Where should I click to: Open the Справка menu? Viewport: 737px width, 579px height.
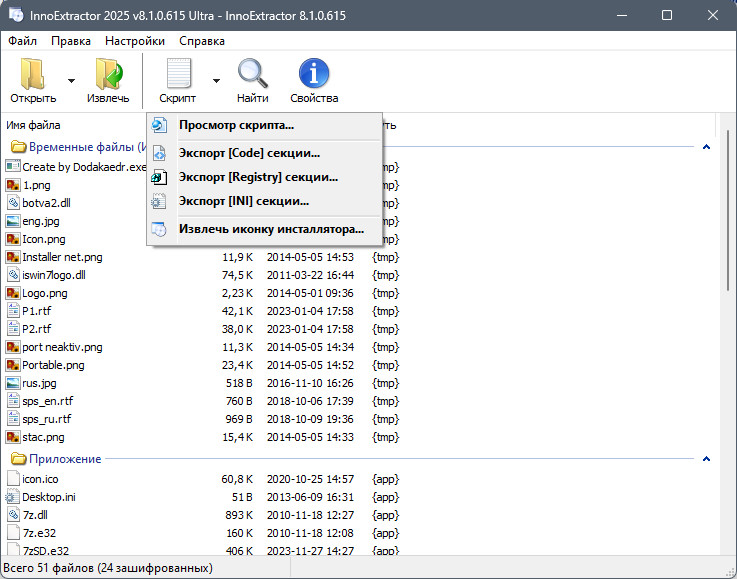point(202,41)
